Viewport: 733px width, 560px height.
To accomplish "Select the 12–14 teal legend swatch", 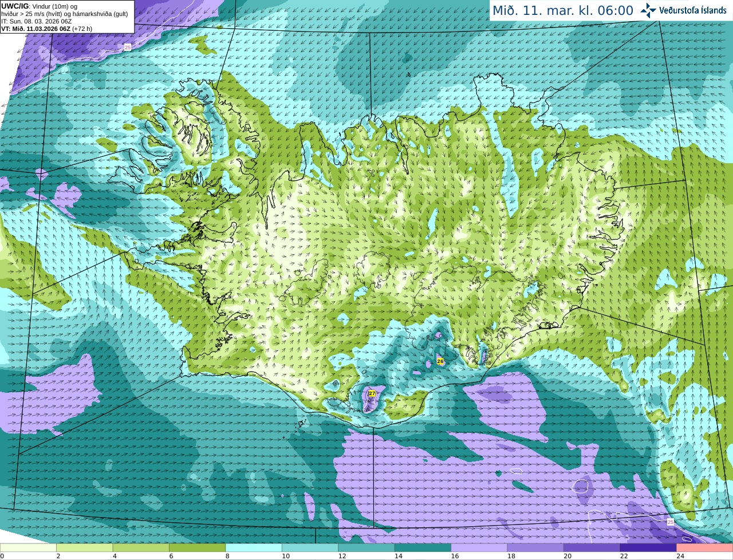I will pos(366,548).
